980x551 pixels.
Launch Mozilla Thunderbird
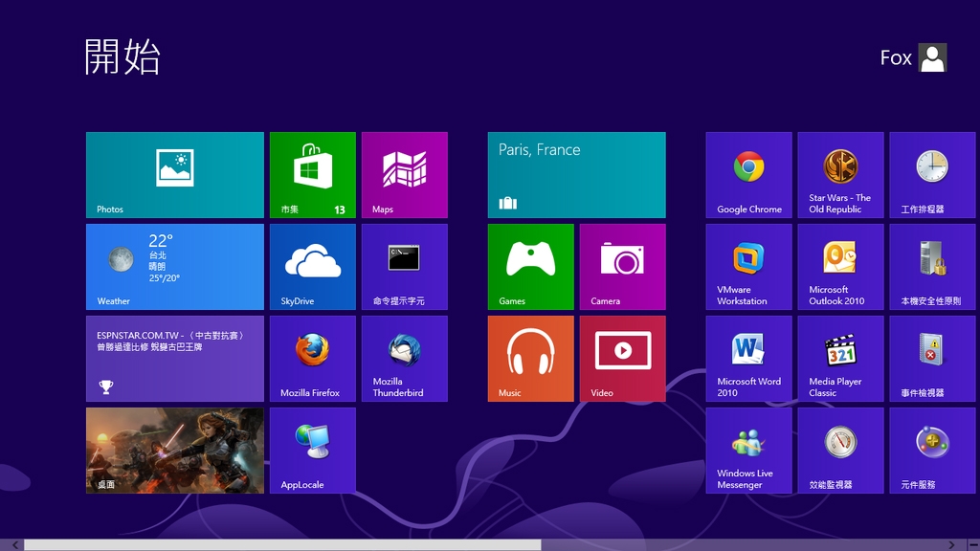[405, 359]
